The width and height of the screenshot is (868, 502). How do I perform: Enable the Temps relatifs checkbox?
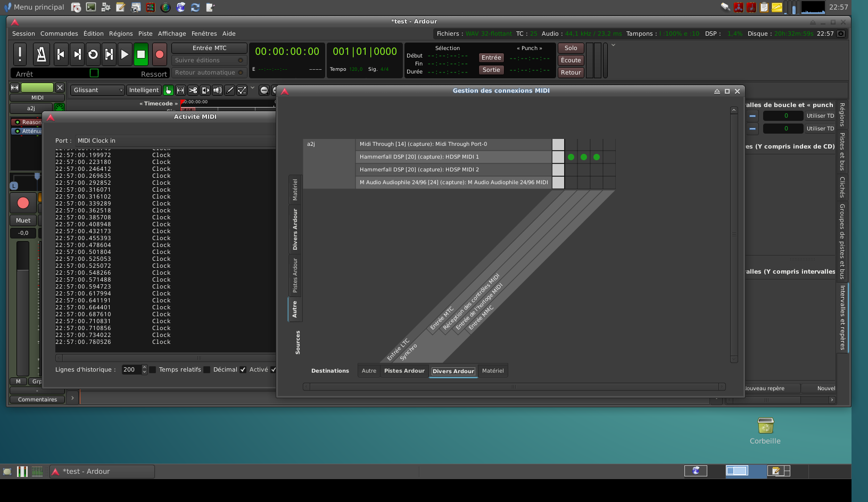153,370
